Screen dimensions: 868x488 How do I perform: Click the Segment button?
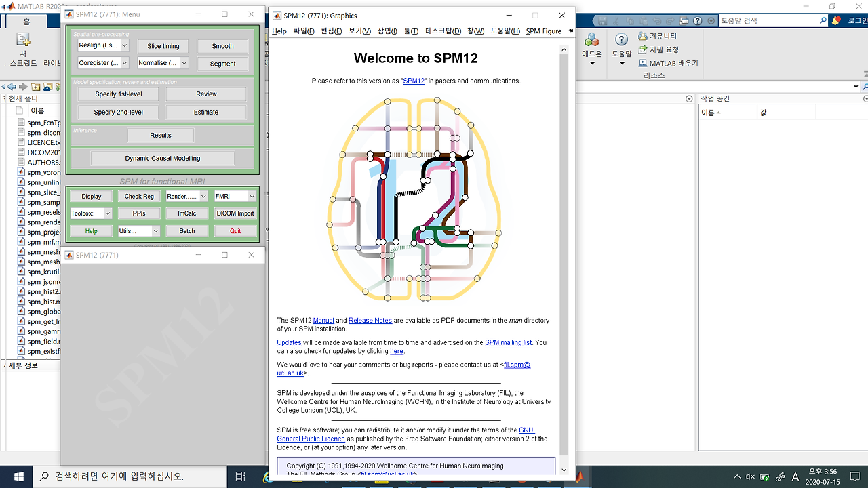(222, 64)
